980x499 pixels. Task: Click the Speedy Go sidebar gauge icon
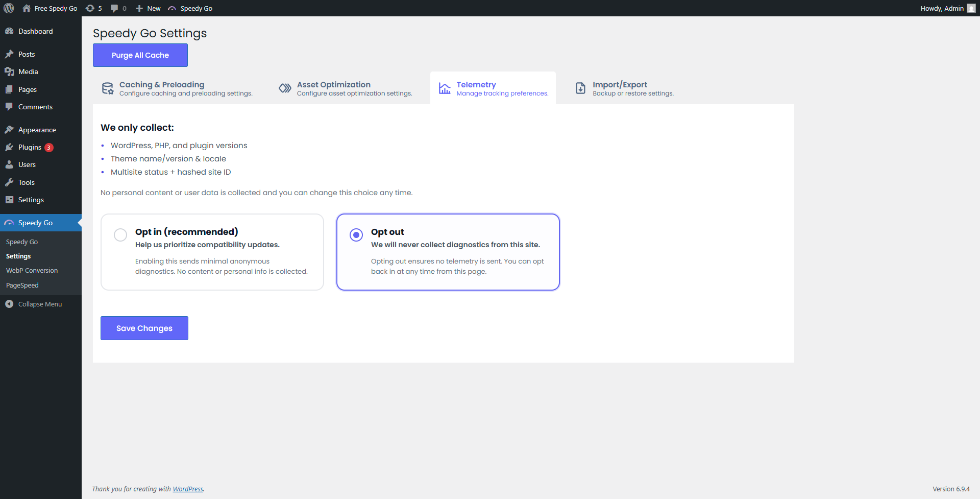tap(9, 223)
